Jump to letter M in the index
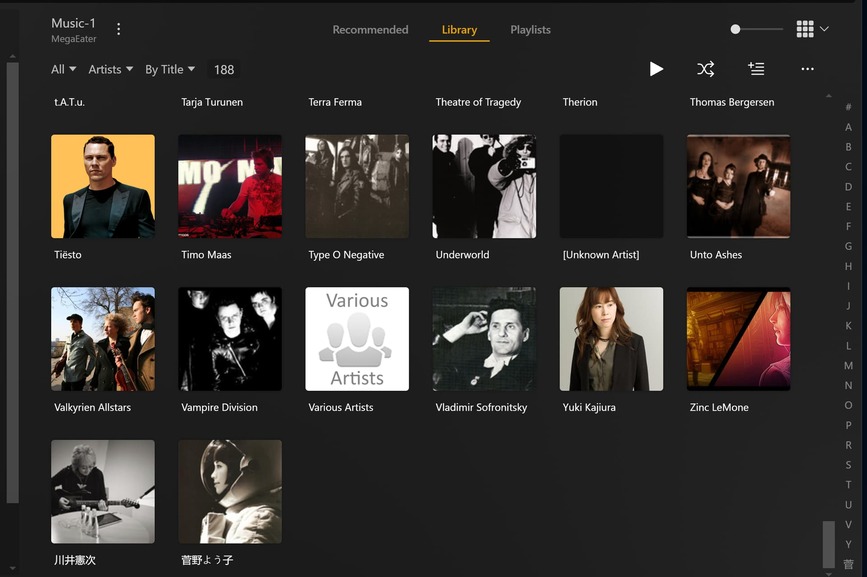The image size is (867, 577). pyautogui.click(x=848, y=366)
